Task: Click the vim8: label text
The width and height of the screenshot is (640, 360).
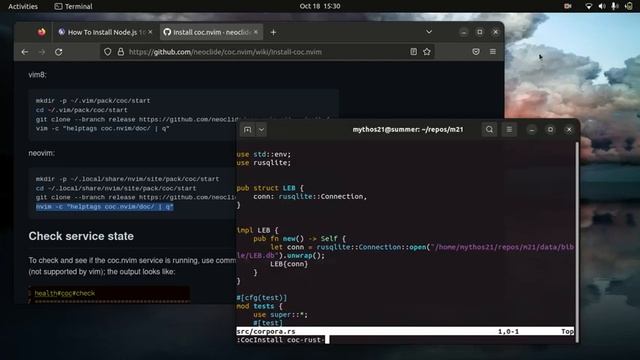Action: click(37, 75)
